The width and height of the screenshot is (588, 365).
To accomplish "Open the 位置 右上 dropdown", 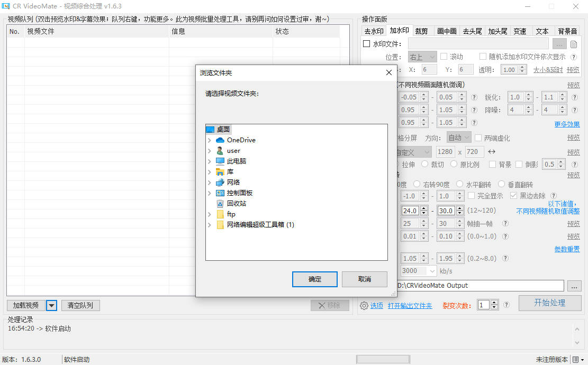I will [422, 57].
